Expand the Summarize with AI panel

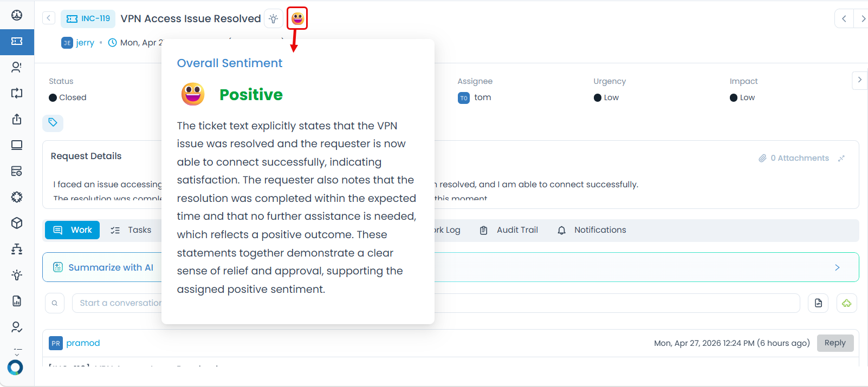837,267
